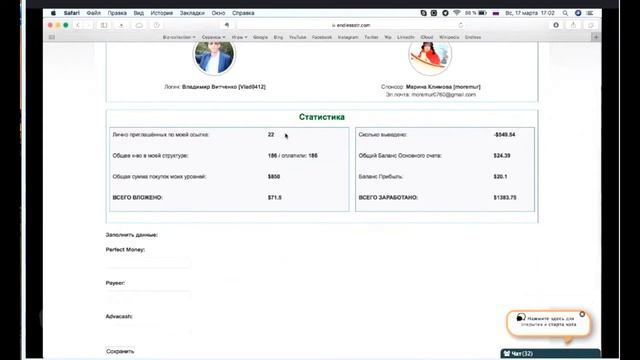
Task: Click the reading list sidebar icon in favorites bar
Action: click(52, 37)
